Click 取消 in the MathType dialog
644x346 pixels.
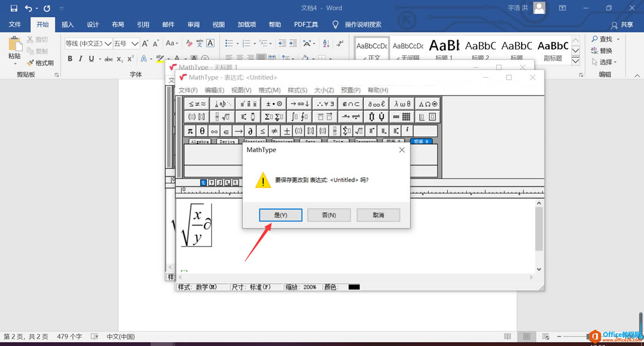pyautogui.click(x=378, y=215)
